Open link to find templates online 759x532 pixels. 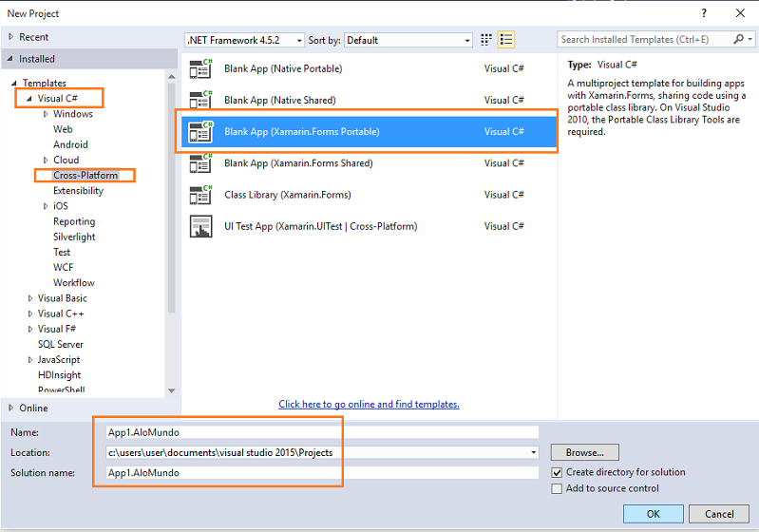coord(369,404)
